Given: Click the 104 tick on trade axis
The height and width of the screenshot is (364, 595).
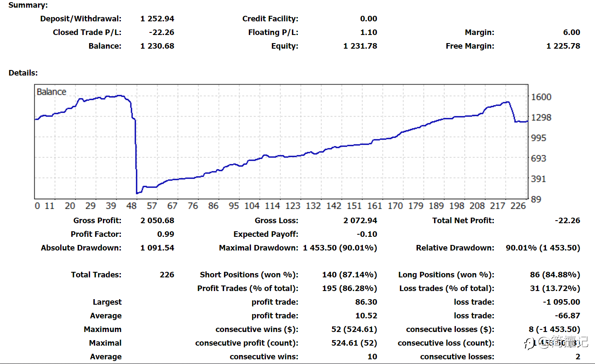Looking at the screenshot, I should click(x=252, y=206).
